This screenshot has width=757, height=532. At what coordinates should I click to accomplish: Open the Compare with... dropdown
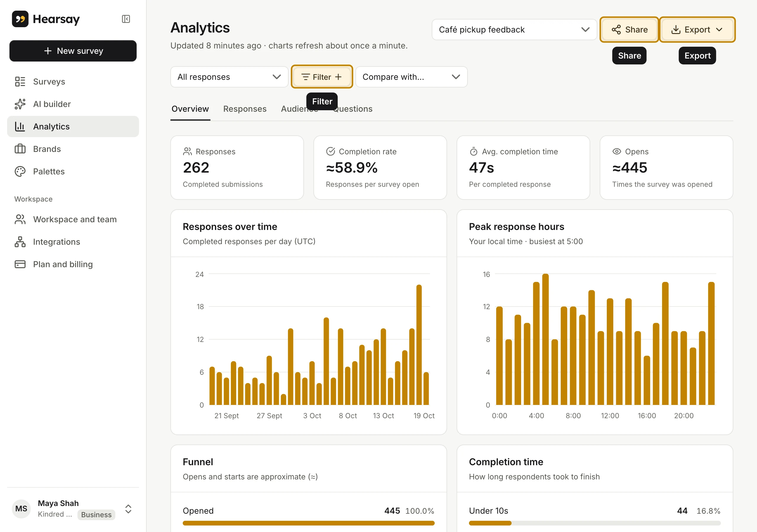(411, 77)
